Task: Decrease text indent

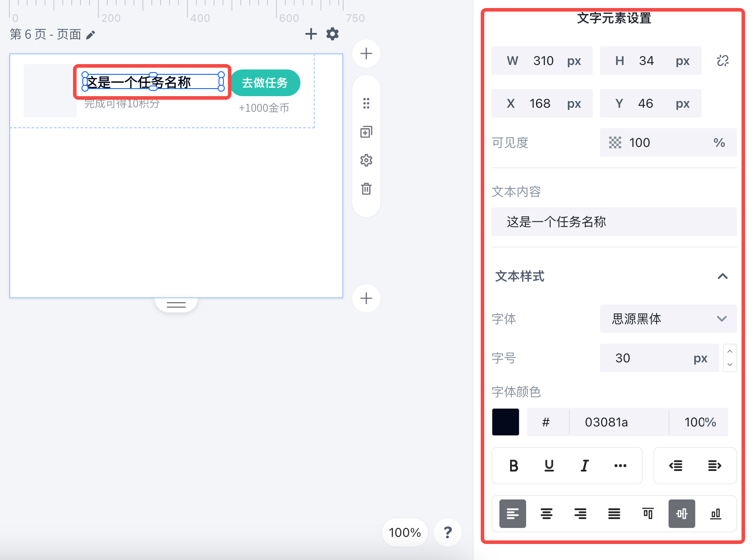Action: pos(676,466)
